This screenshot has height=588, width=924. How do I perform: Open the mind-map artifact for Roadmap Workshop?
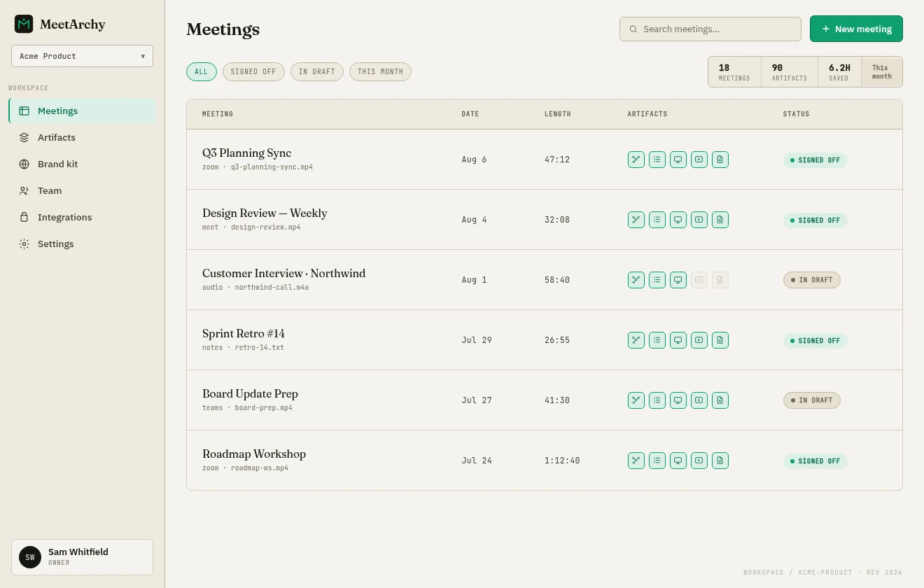636,461
